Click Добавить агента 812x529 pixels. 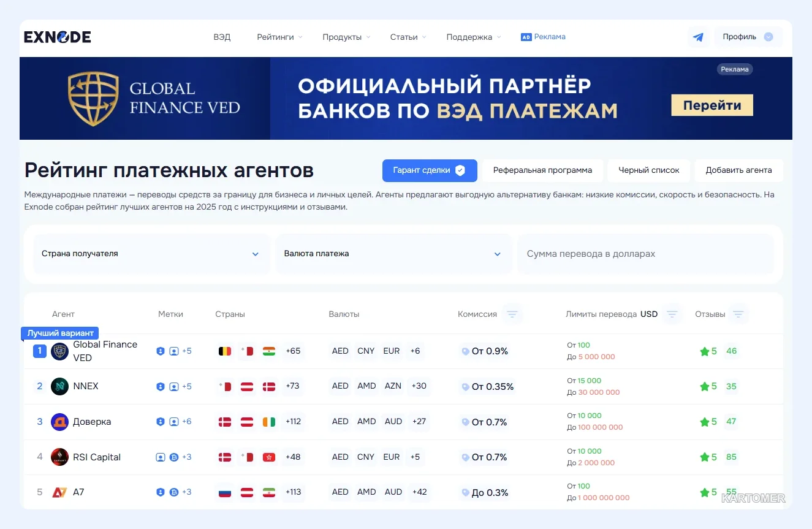[x=738, y=170]
